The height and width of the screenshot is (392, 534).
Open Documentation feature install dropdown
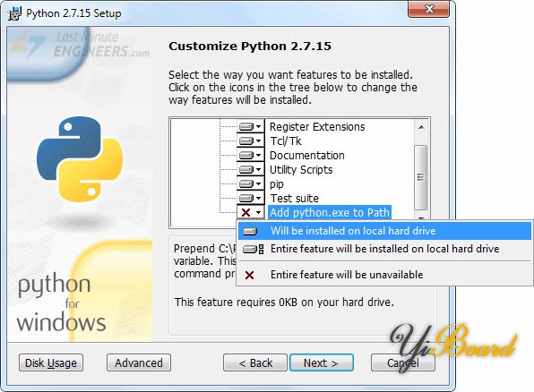[250, 155]
